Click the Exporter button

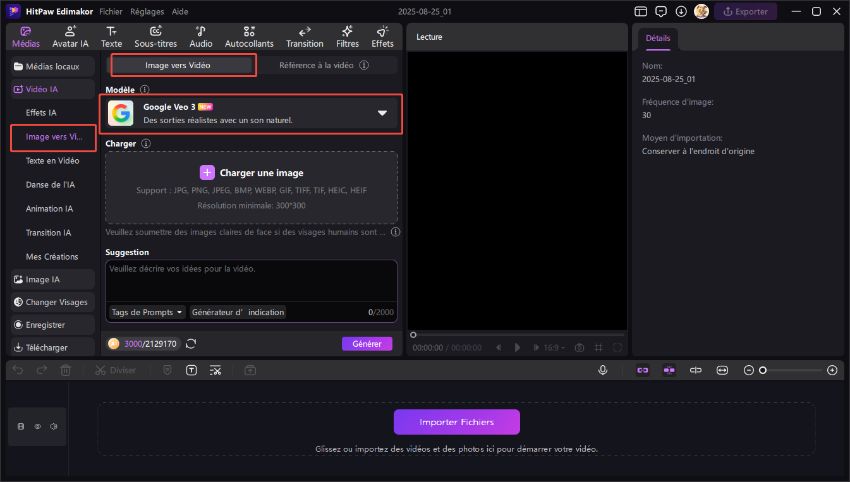(745, 11)
